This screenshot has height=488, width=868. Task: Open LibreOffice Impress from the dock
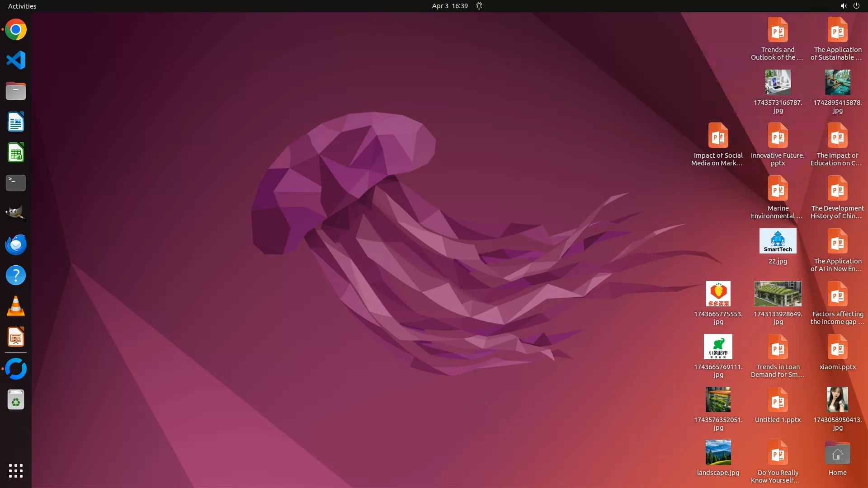point(16,337)
